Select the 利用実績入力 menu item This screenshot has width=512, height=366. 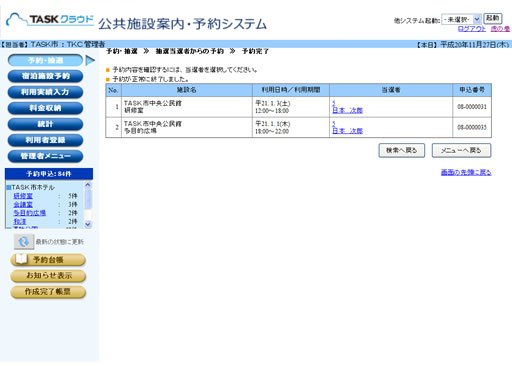[x=45, y=92]
